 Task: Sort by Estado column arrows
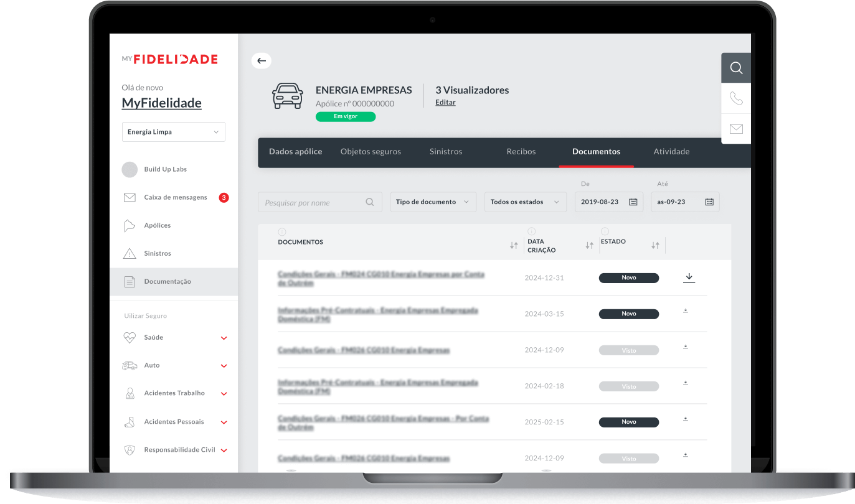(655, 246)
